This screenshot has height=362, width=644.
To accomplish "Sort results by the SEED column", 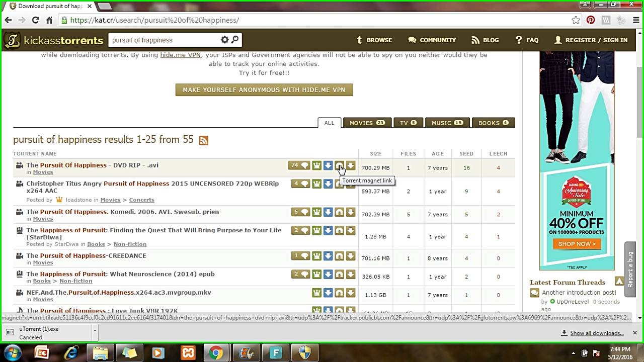I will click(466, 154).
